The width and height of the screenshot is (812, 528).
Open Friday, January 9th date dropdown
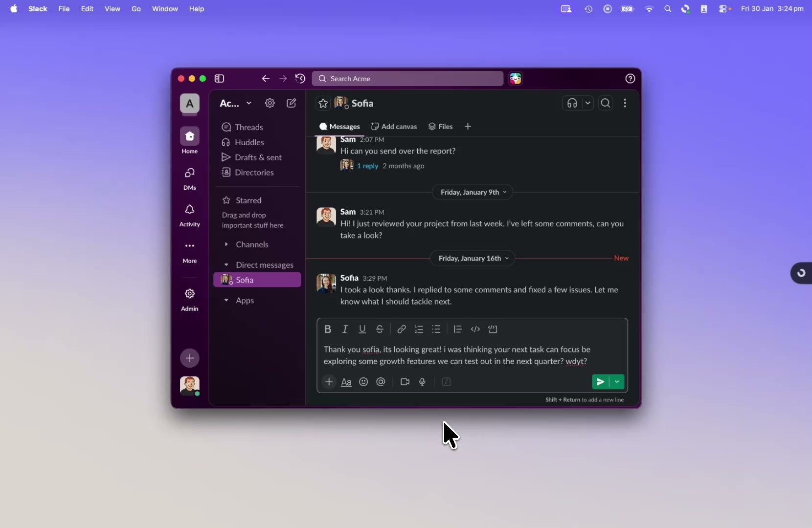point(473,193)
